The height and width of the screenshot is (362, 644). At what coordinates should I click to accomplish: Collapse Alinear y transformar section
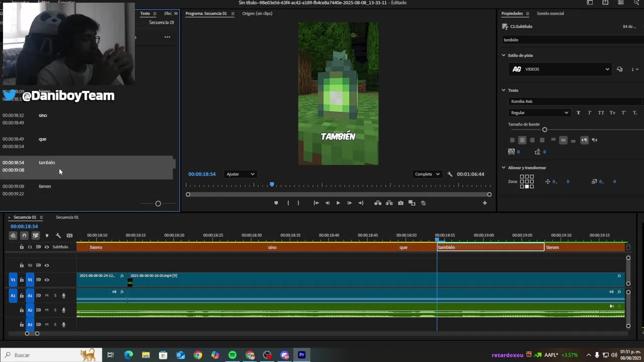pyautogui.click(x=504, y=168)
